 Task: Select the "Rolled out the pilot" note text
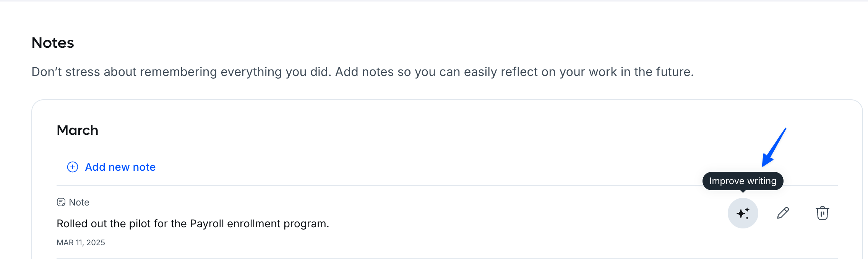click(x=193, y=223)
